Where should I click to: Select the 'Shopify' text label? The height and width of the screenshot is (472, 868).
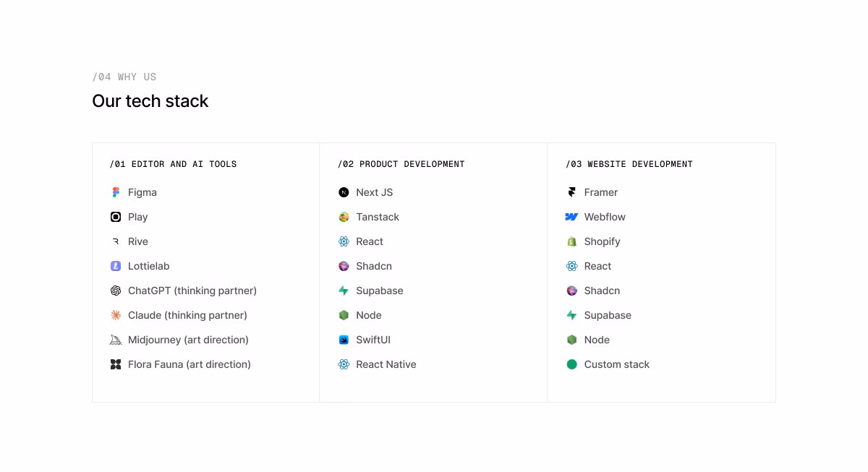click(603, 241)
